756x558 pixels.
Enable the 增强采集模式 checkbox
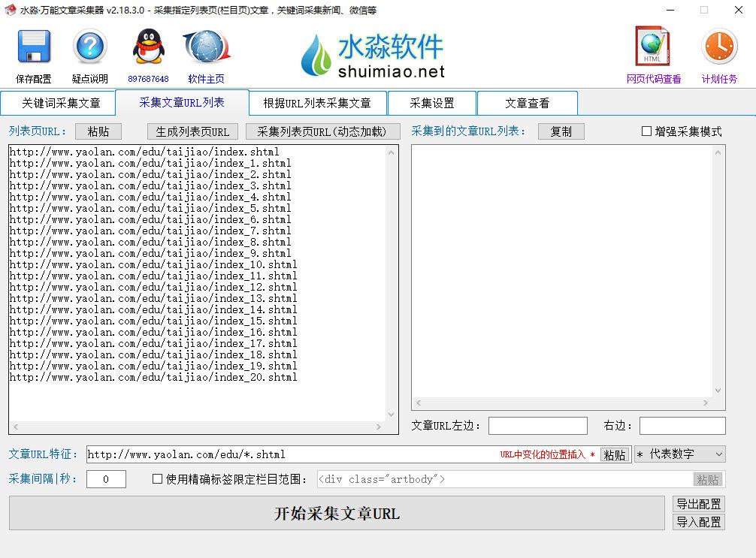[x=646, y=131]
